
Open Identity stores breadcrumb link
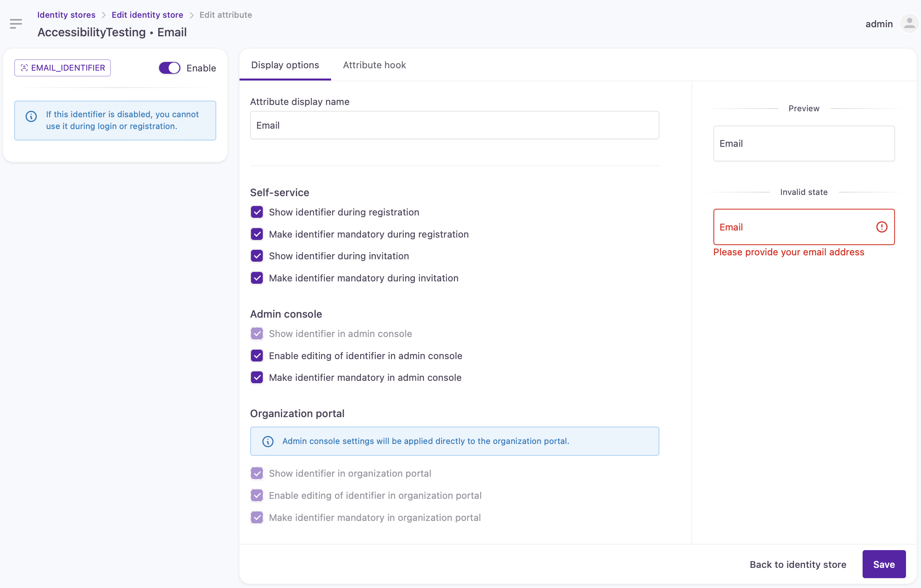tap(66, 15)
